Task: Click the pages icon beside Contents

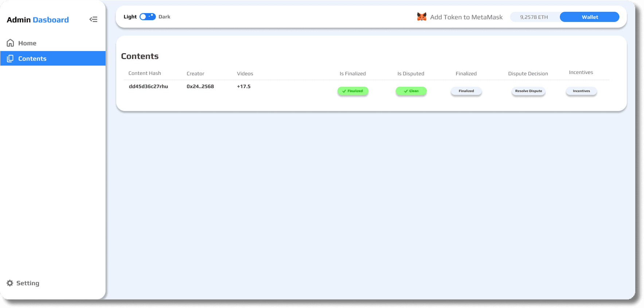Action: click(x=10, y=59)
